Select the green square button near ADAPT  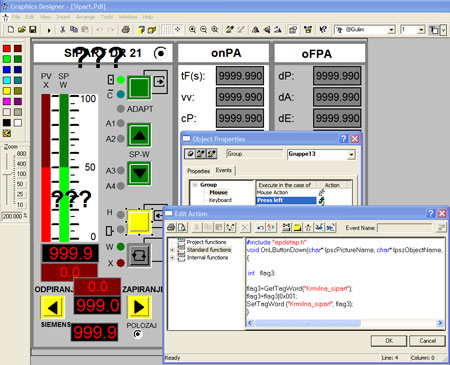[139, 88]
